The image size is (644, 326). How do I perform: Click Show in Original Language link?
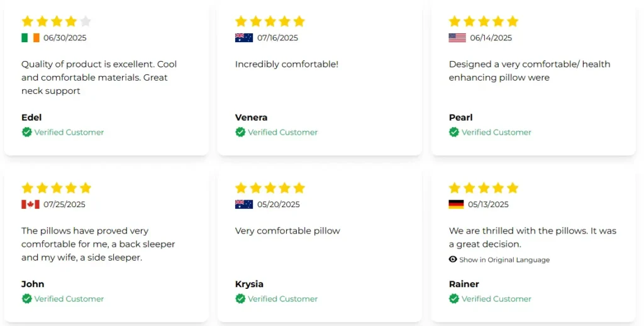(504, 260)
